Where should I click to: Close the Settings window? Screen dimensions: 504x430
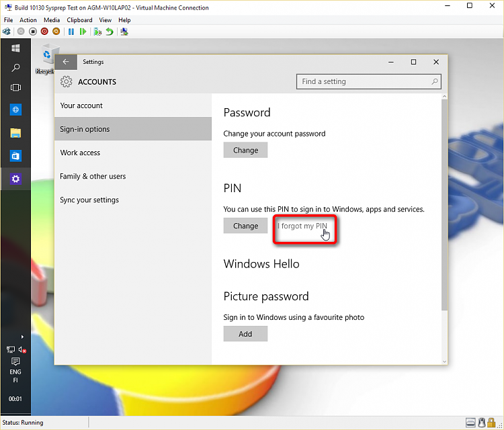[x=436, y=62]
